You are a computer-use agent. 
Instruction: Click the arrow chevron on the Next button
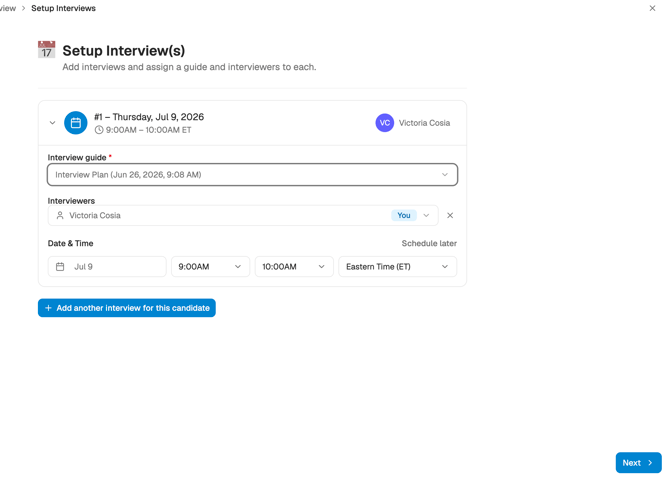click(650, 463)
